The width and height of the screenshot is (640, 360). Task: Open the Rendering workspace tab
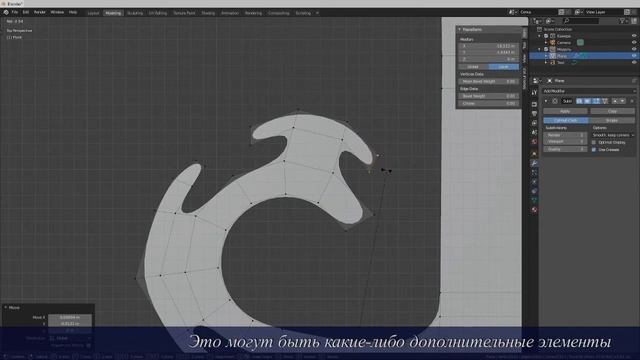tap(253, 13)
